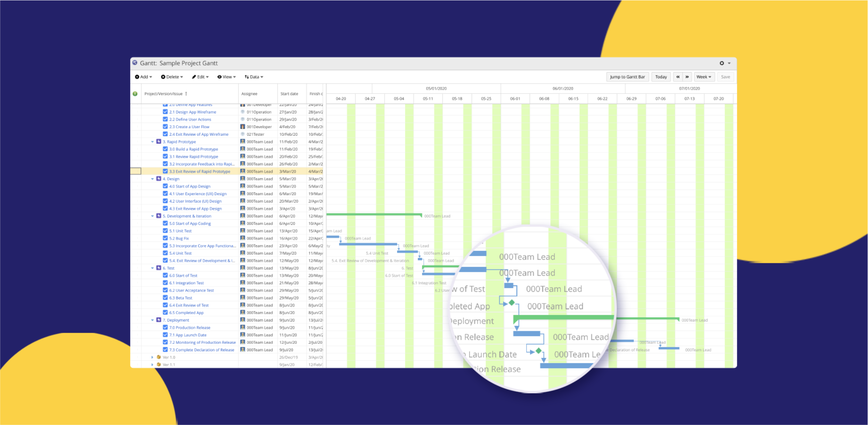Image resolution: width=868 pixels, height=425 pixels.
Task: Select the green 5. Development & Iteration Gantt bar
Action: coord(374,215)
